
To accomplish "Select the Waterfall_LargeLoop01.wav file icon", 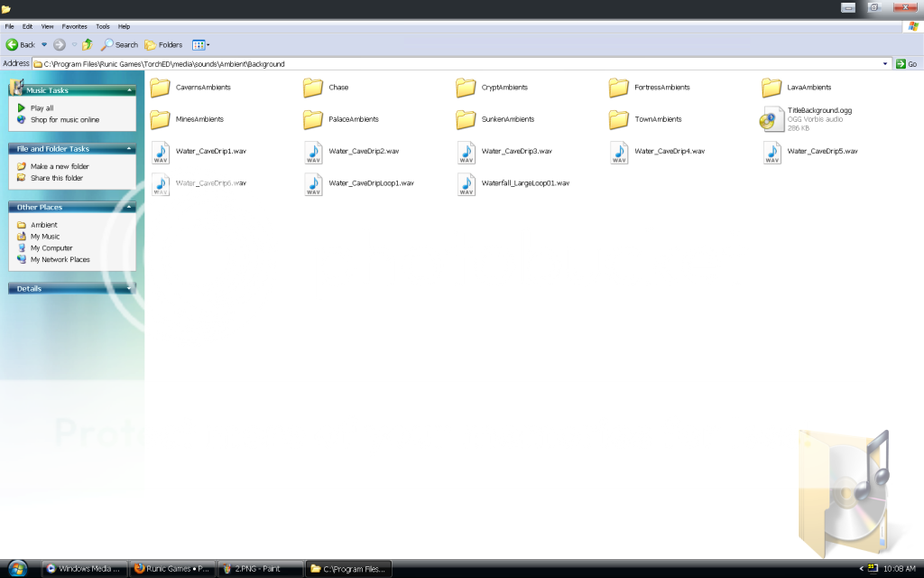I will (x=467, y=183).
